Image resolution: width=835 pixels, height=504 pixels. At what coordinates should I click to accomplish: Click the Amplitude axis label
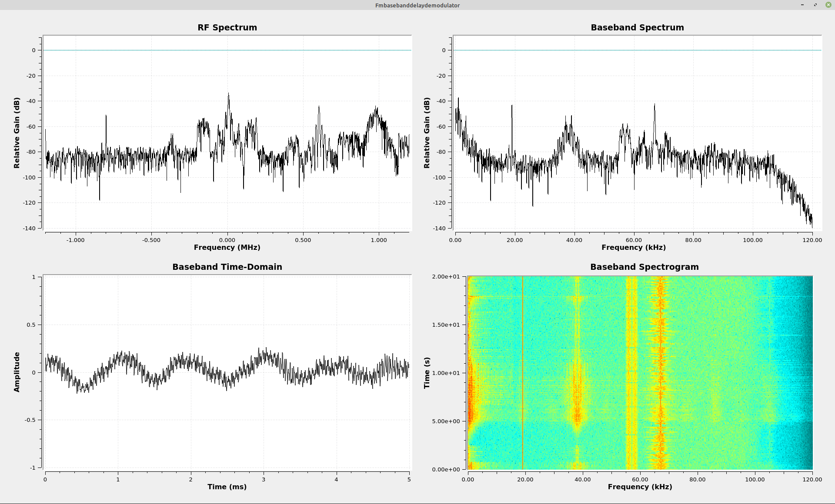[x=17, y=372]
